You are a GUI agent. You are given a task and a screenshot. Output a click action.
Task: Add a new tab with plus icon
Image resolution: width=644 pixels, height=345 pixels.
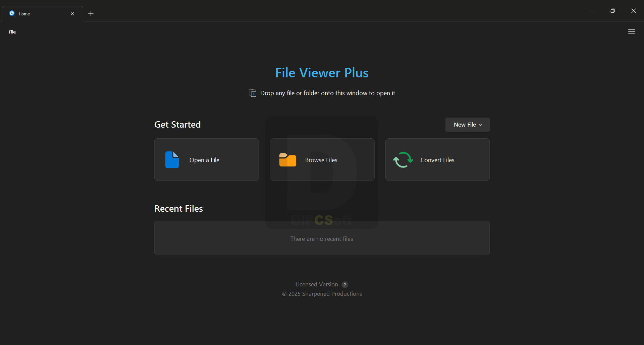91,14
